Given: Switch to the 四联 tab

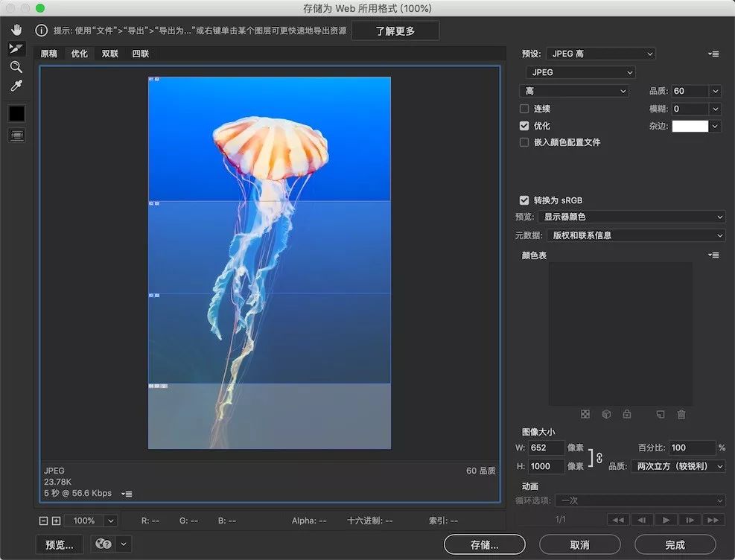Looking at the screenshot, I should [140, 53].
